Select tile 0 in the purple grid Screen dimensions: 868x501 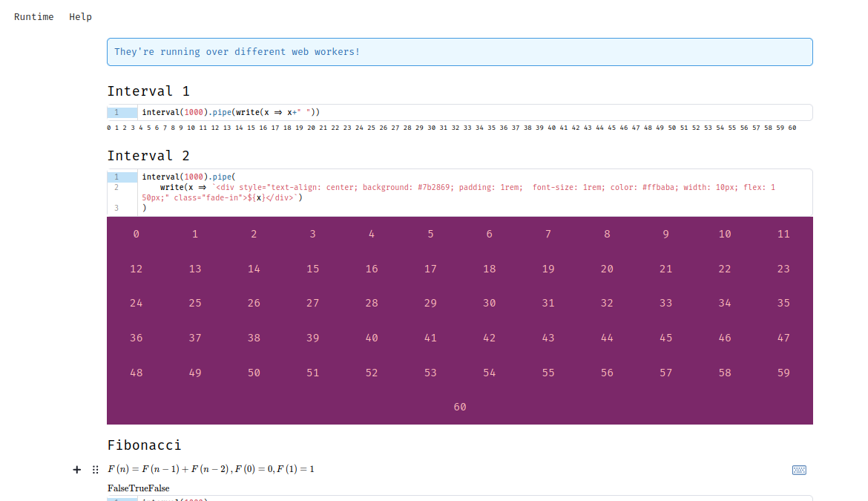click(137, 234)
